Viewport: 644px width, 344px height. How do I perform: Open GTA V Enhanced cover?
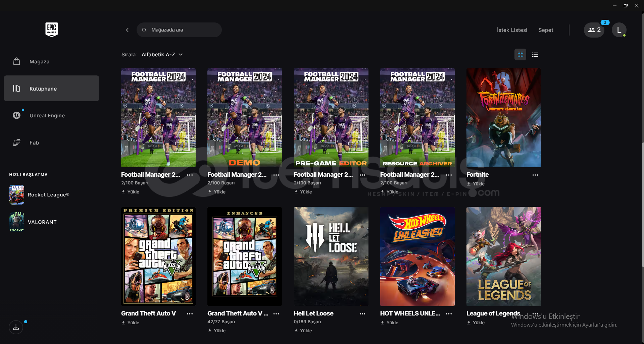click(x=245, y=256)
